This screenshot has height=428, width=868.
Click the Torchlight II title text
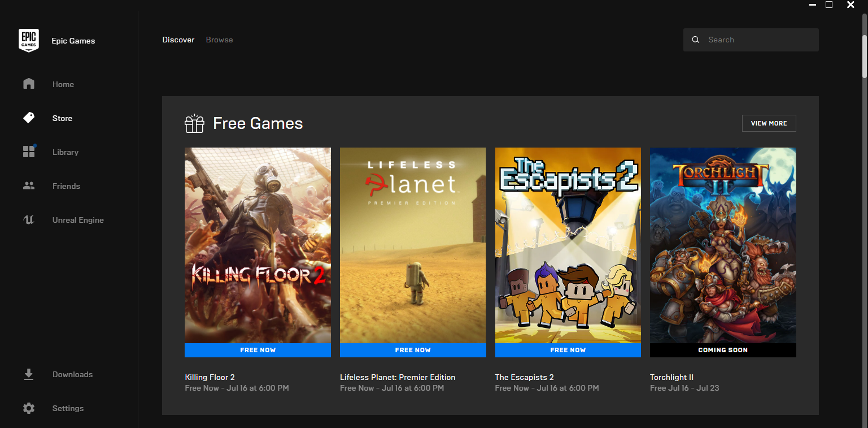tap(671, 377)
